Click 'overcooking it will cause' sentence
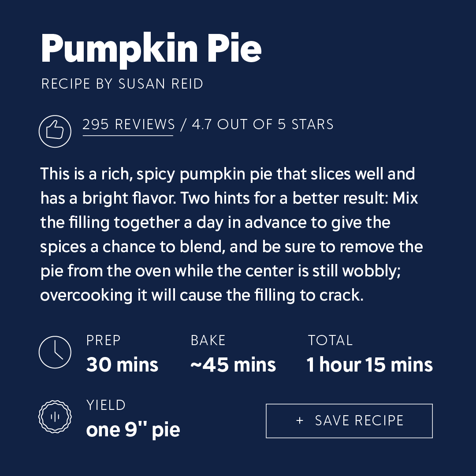Viewport: 476px width, 476px height. click(131, 295)
